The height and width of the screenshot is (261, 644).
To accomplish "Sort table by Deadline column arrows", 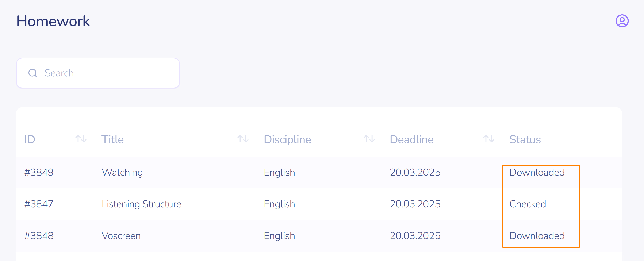I will coord(488,139).
